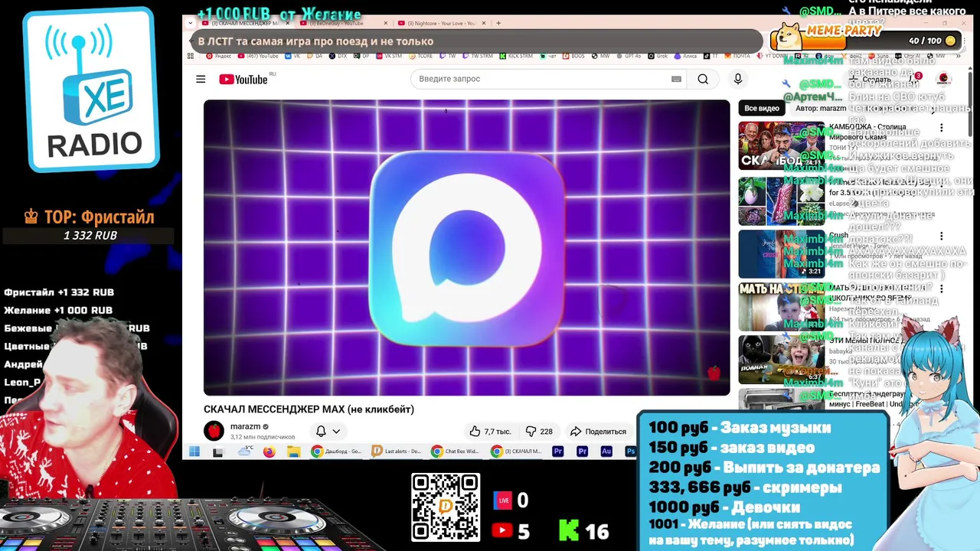The width and height of the screenshot is (980, 551).
Task: Switch to the Дашборд Chrome taskbar window
Action: click(x=336, y=452)
